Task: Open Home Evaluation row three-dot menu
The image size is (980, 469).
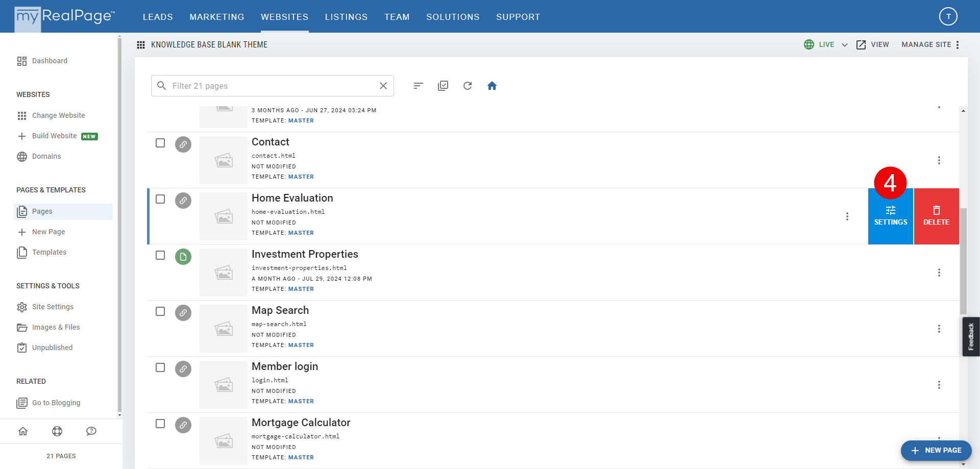Action: coord(847,216)
